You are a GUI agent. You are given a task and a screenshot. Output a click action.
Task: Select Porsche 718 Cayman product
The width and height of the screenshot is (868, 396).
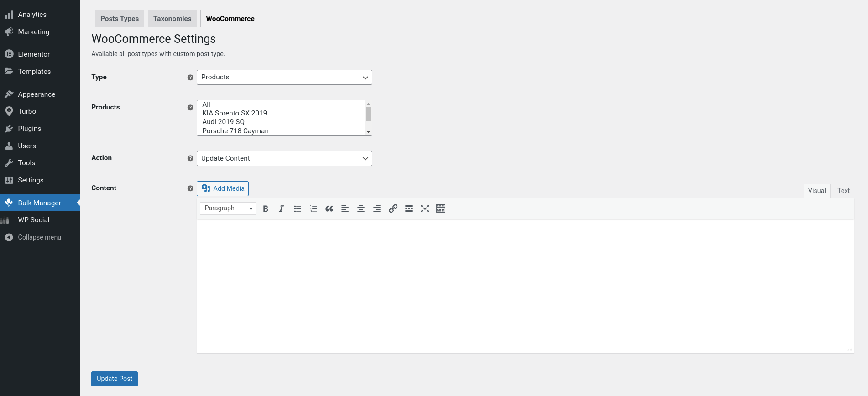pyautogui.click(x=281, y=131)
